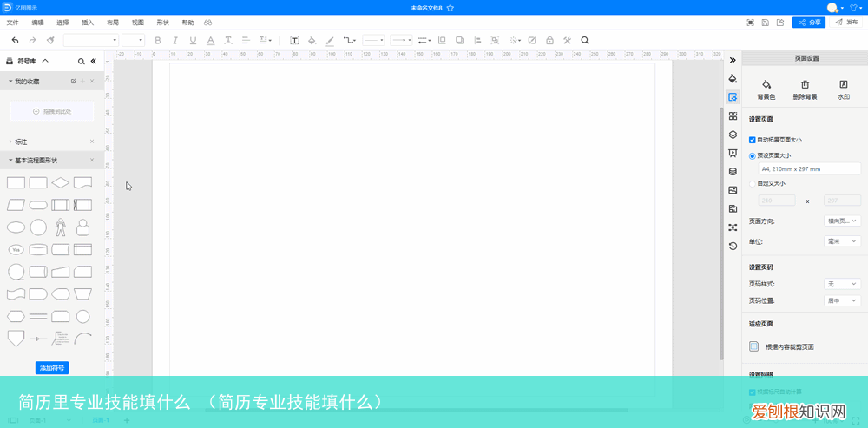The image size is (868, 428).
Task: Click the canvas vertical scrollbar
Action: [721, 233]
